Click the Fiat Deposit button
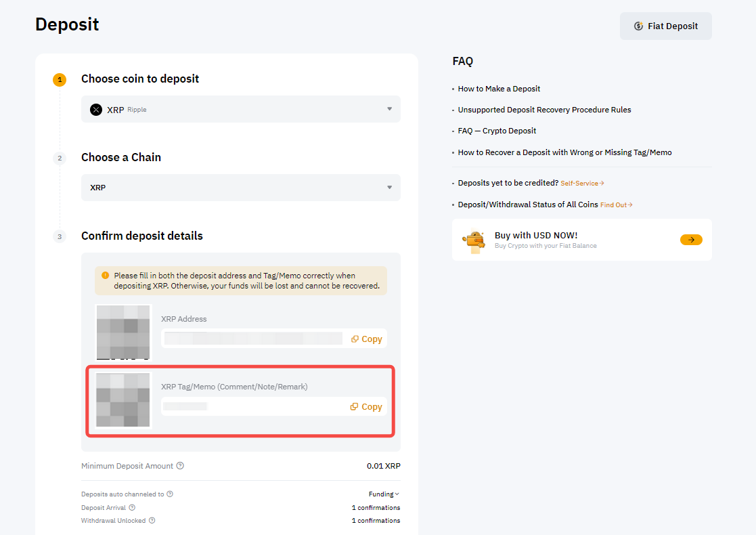 point(665,26)
